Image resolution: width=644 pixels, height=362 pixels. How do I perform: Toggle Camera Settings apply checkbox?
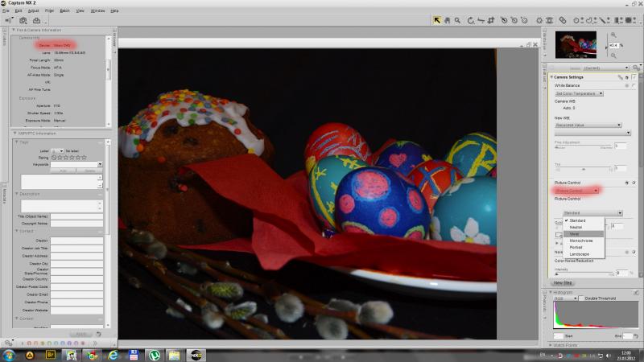(634, 77)
